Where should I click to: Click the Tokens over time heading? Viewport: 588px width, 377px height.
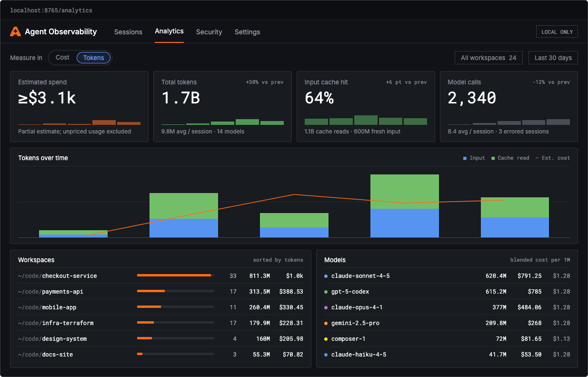pyautogui.click(x=43, y=158)
